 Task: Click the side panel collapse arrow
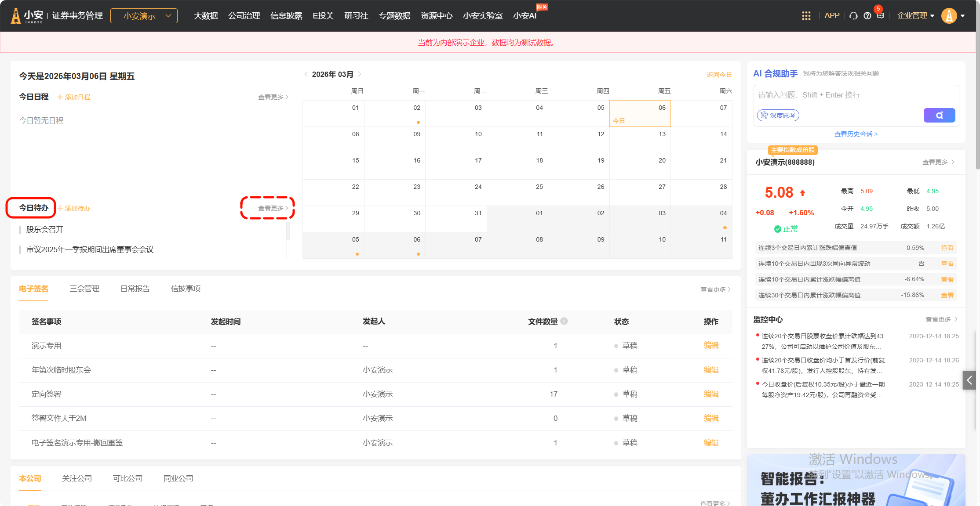(969, 380)
